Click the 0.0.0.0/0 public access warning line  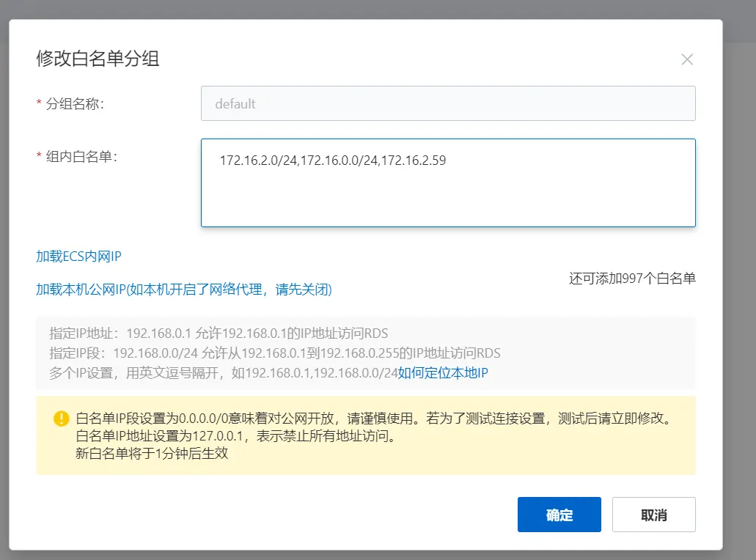tap(373, 419)
